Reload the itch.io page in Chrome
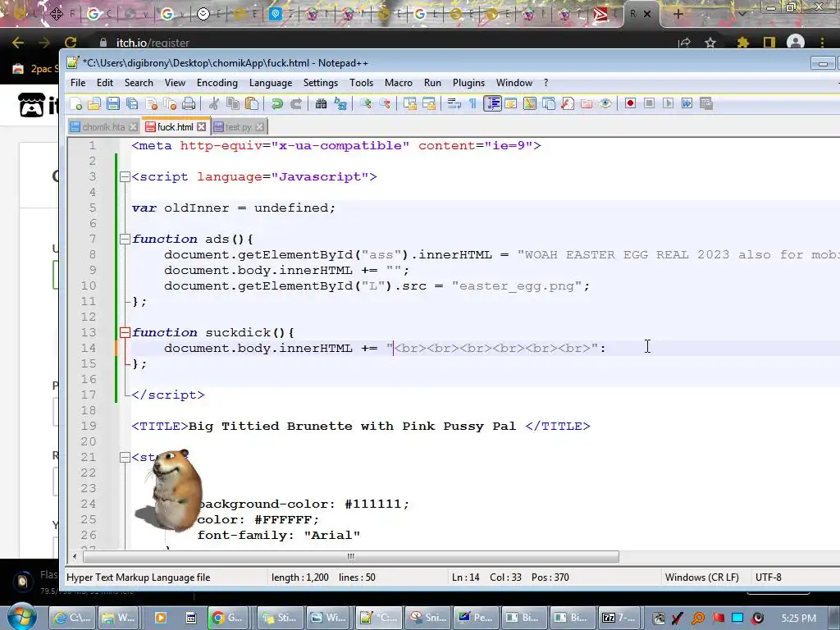The image size is (840, 630). point(71,43)
